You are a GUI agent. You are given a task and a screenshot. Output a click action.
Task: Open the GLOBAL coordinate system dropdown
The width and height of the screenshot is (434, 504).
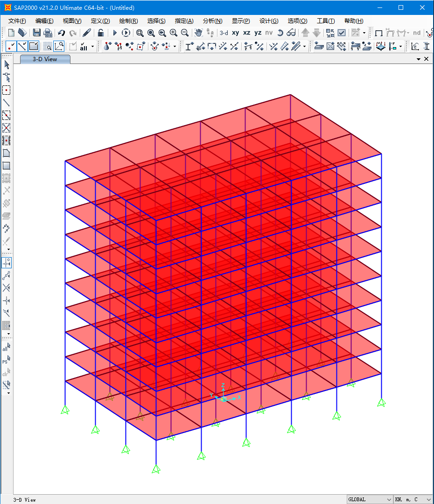(370, 499)
